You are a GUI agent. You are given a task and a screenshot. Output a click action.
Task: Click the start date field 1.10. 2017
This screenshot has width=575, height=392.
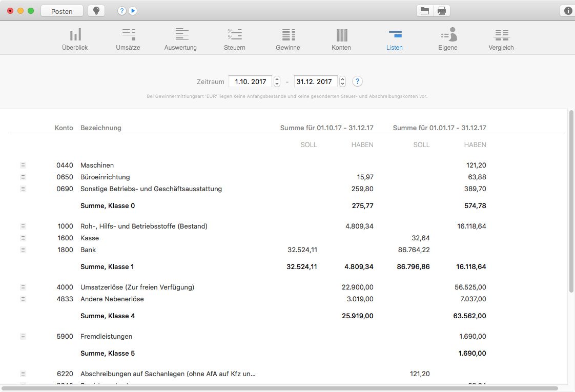[x=250, y=81]
